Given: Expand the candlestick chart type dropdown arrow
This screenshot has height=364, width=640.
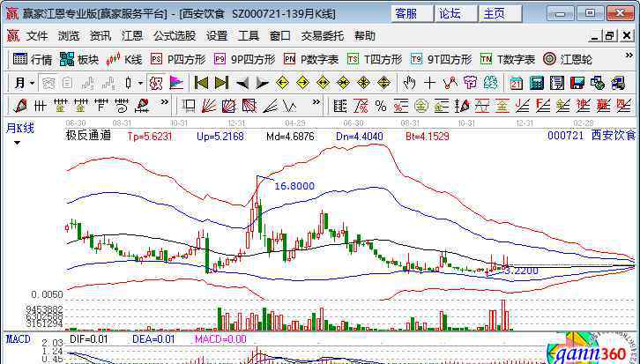Looking at the screenshot, I should (140, 83).
